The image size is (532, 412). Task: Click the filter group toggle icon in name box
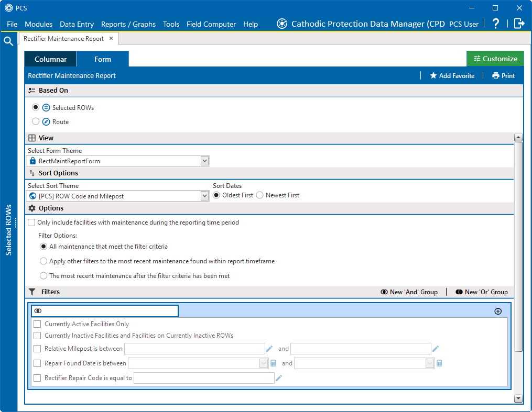38,310
